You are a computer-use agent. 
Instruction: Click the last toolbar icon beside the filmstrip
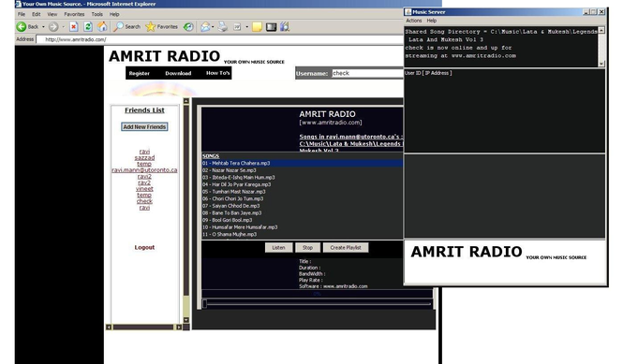[x=285, y=26]
